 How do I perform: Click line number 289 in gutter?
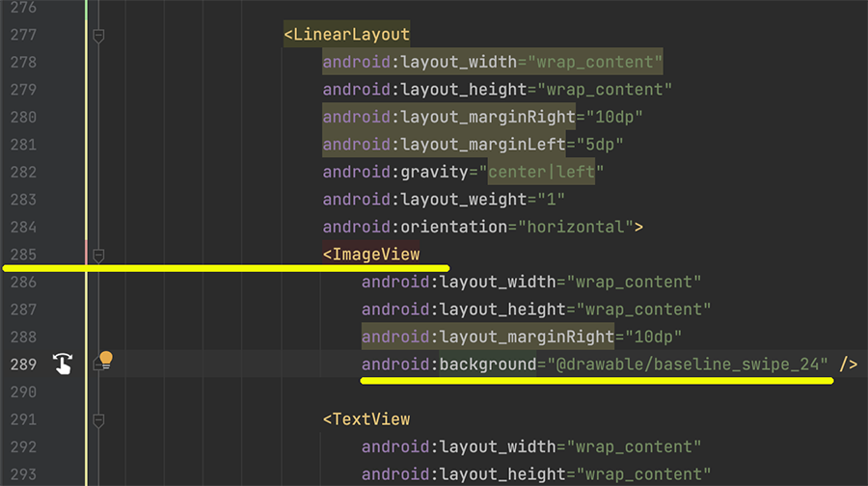23,364
